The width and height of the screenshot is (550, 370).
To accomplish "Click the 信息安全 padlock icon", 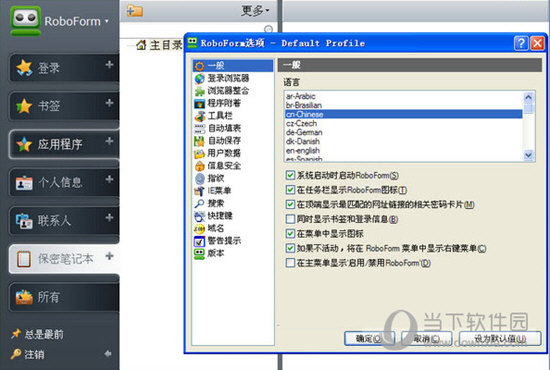I will pos(200,166).
